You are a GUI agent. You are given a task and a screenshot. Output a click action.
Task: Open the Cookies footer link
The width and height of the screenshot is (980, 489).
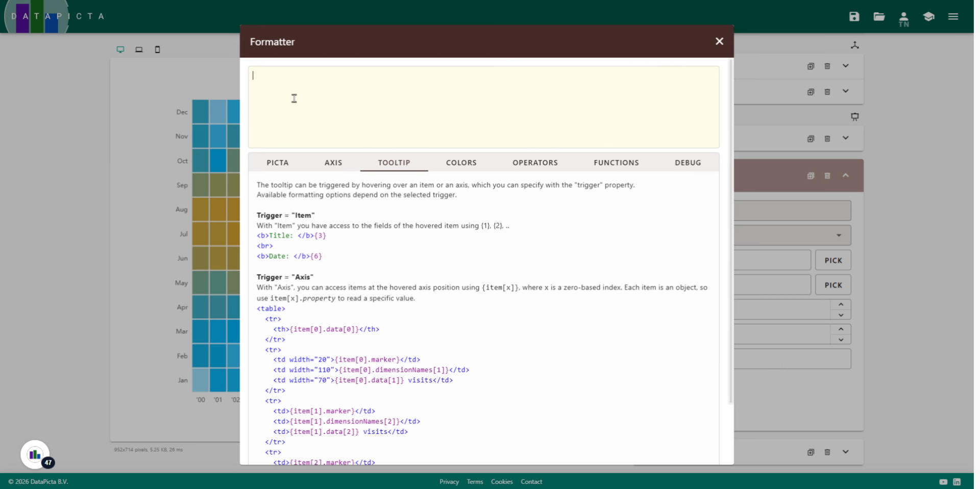502,482
